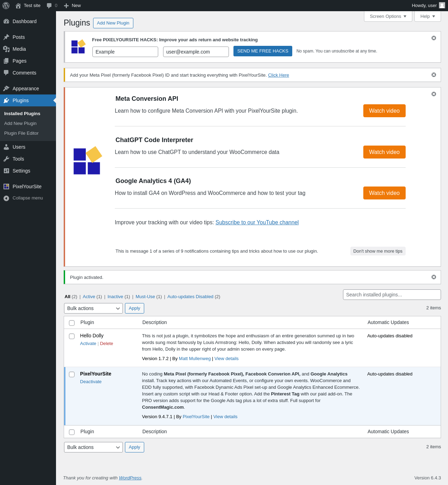Click Don't show me more tips
The height and width of the screenshot is (485, 448).
(x=378, y=251)
